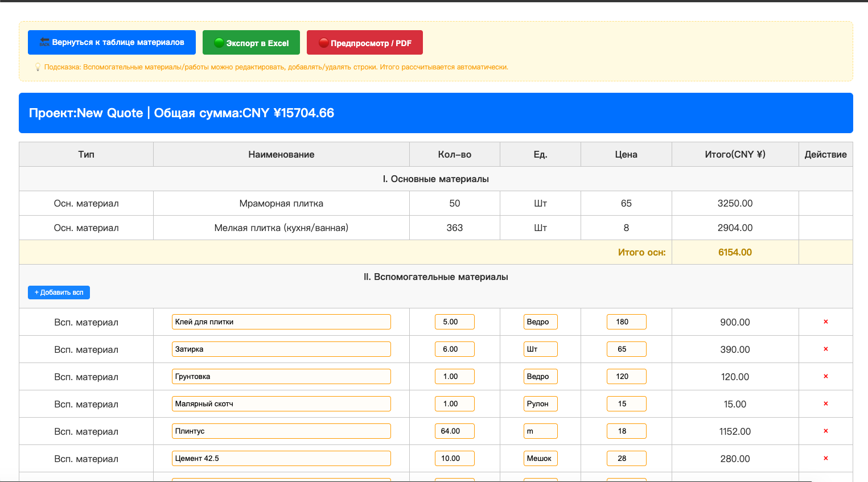Click price field of Малярный скотч

click(x=627, y=404)
